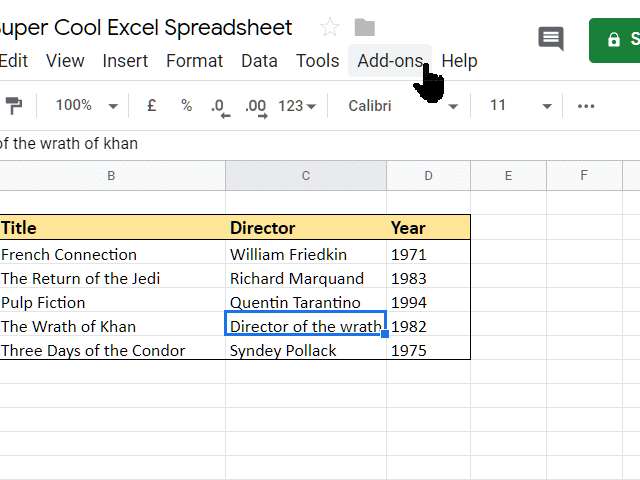
Task: Click increase decimal places icon
Action: [x=255, y=107]
